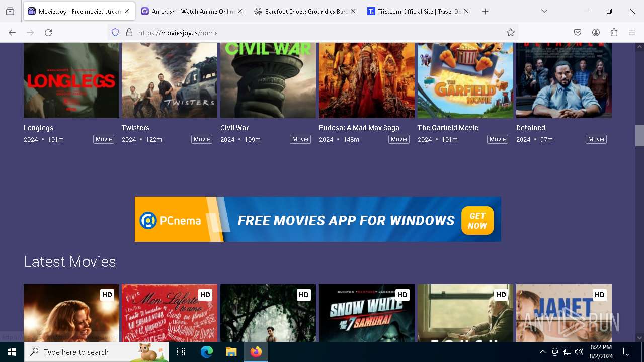The image size is (644, 362).
Task: Click the Firefox taskbar icon
Action: [256, 352]
